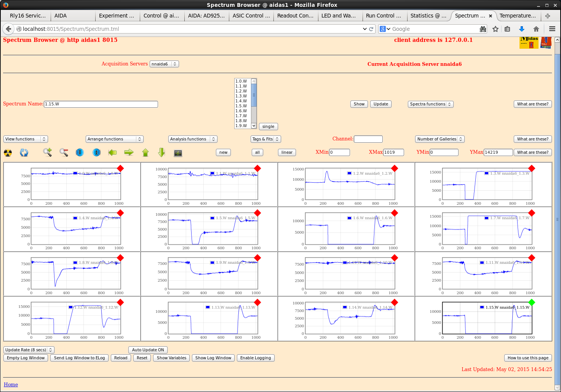561x392 pixels.
Task: Go back with the browser back arrow
Action: 8,29
